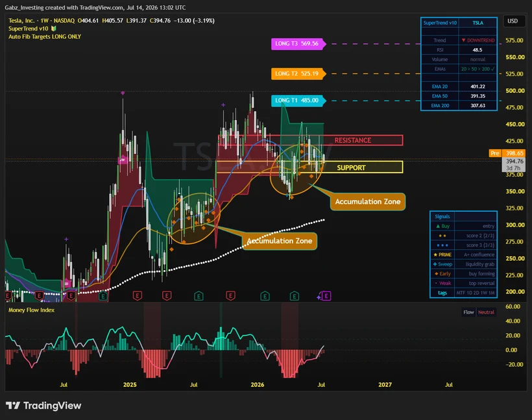Click the Volume value 'normal'
Viewport: 532px width, 420px height.
(478, 59)
